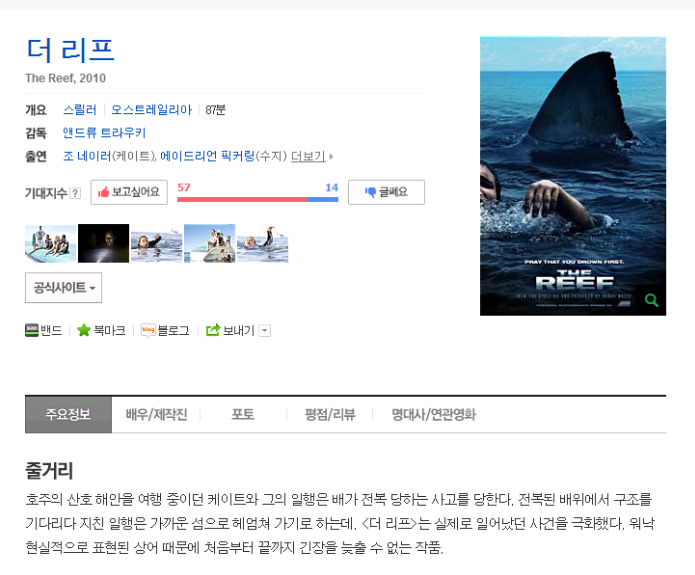695x575 pixels.
Task: Share to Band via the 밴드 icon
Action: (31, 330)
